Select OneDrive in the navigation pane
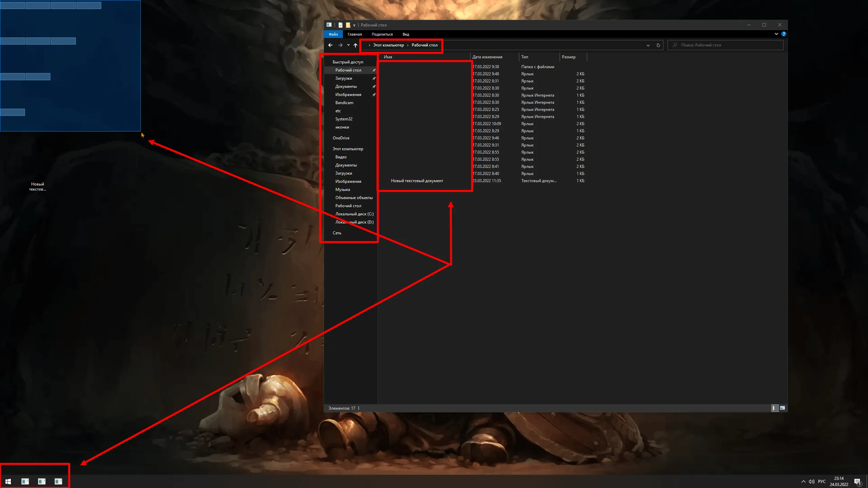Viewport: 868px width, 488px height. tap(341, 138)
